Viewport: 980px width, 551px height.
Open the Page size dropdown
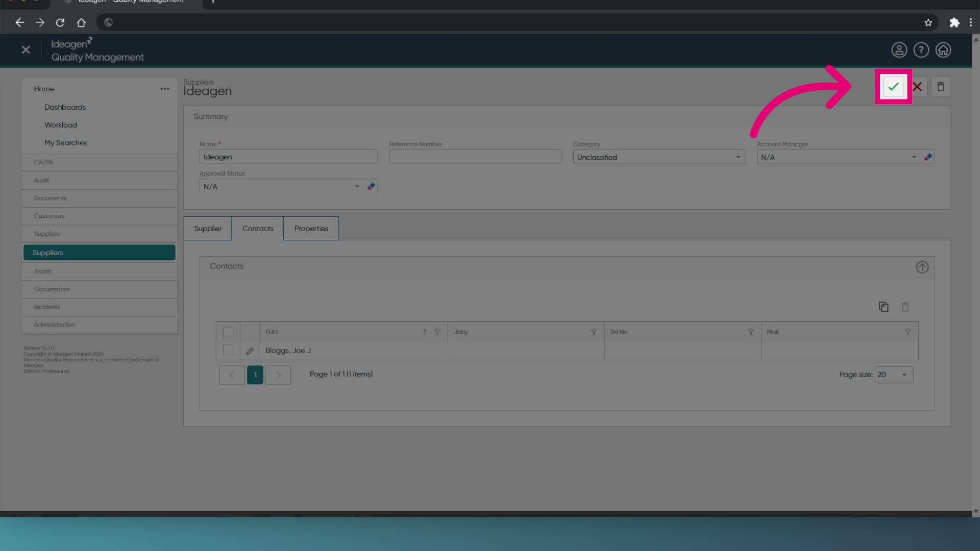tap(894, 375)
